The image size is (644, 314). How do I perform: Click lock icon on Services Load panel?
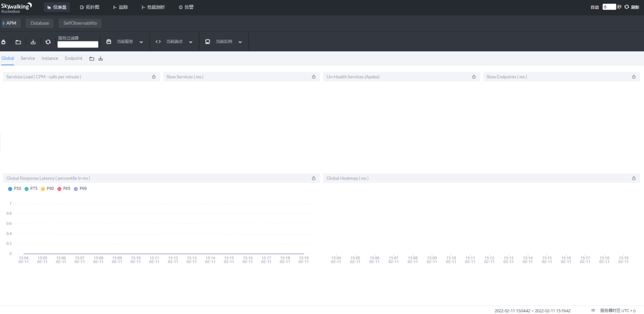tap(154, 77)
